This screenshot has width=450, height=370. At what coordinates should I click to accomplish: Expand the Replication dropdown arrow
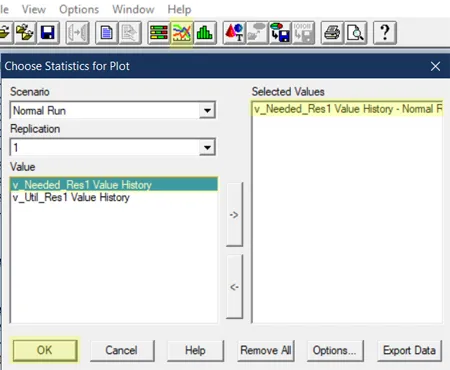[207, 147]
